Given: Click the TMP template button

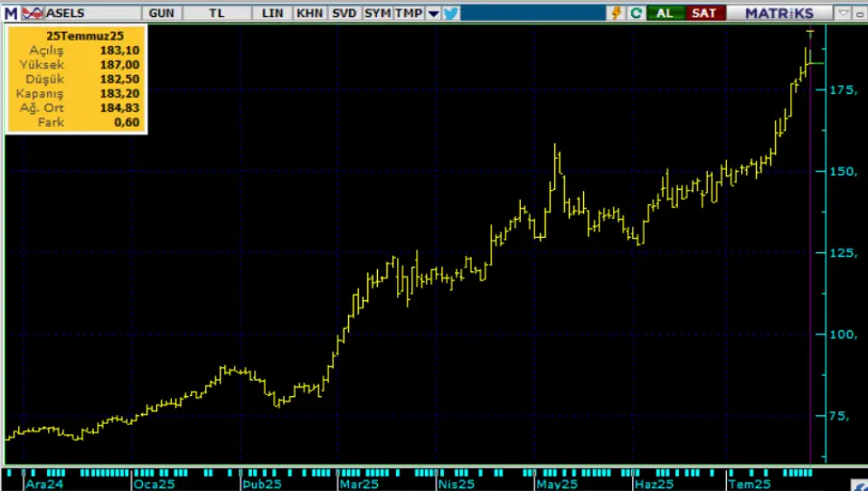Looking at the screenshot, I should pyautogui.click(x=409, y=14).
